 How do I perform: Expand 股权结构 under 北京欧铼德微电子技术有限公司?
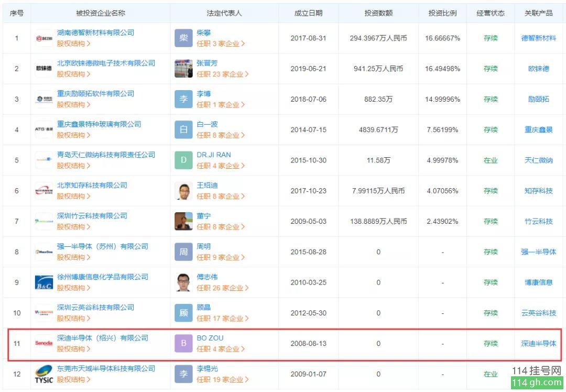pos(74,74)
